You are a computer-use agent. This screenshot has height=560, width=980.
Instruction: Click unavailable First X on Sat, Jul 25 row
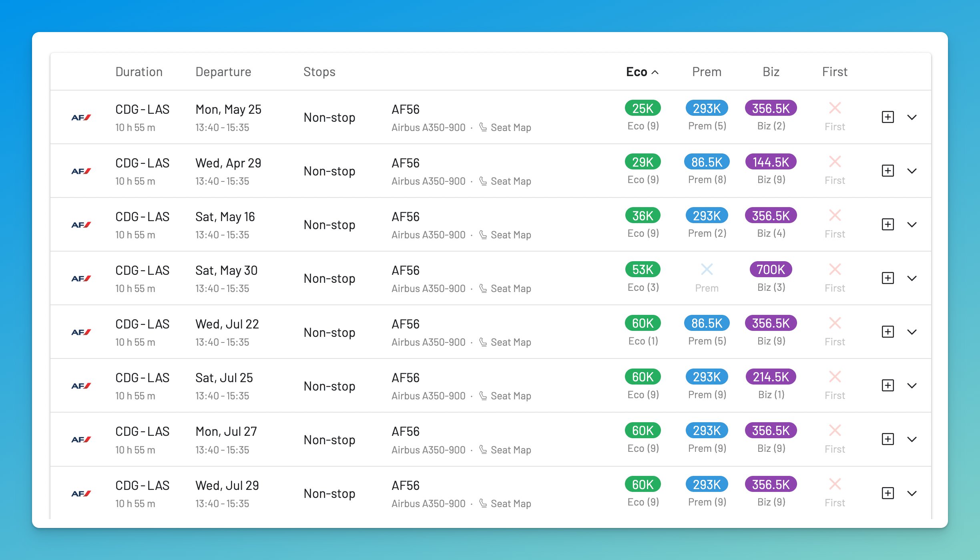point(835,377)
